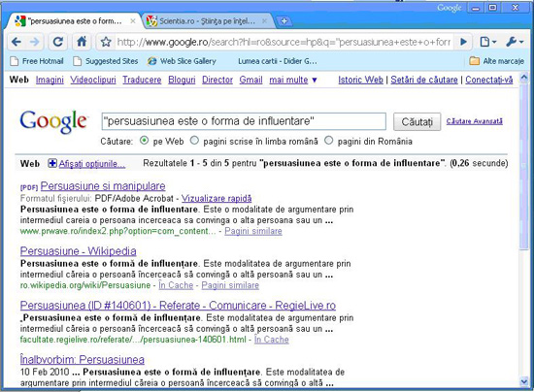Select 'pagini scrise în limba română' radio
The width and height of the screenshot is (534, 392).
click(194, 141)
